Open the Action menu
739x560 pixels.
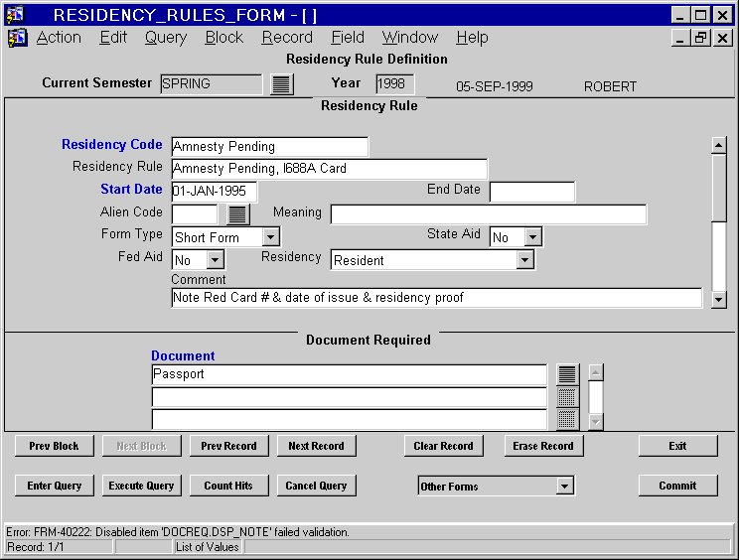pyautogui.click(x=59, y=37)
